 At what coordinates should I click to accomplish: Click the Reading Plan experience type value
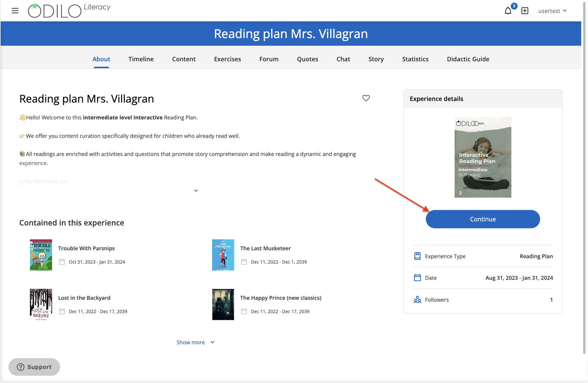[x=536, y=256]
